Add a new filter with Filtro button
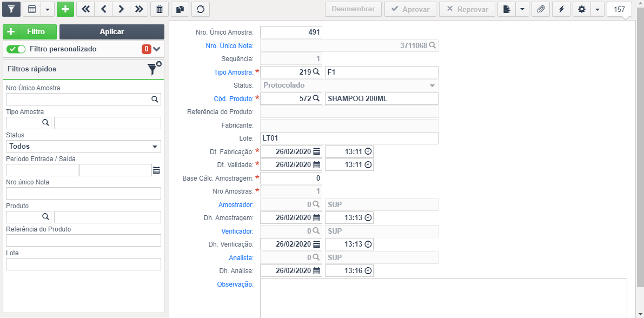 click(30, 31)
